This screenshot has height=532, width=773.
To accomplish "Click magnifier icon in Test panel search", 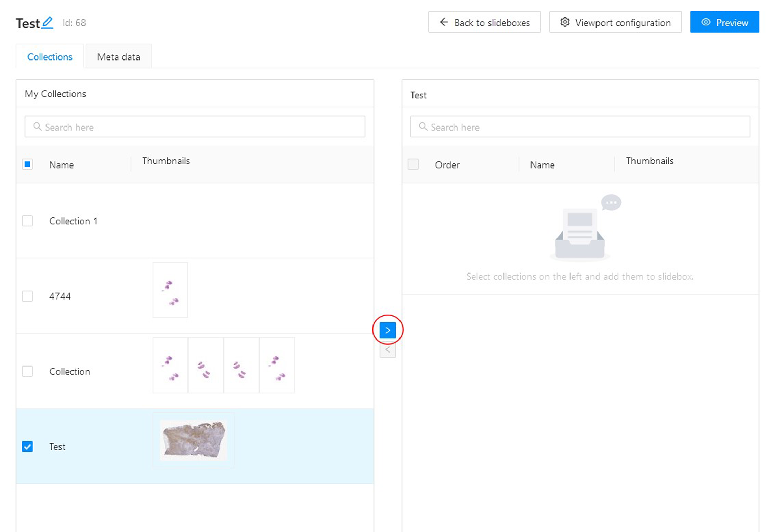I will pos(423,127).
